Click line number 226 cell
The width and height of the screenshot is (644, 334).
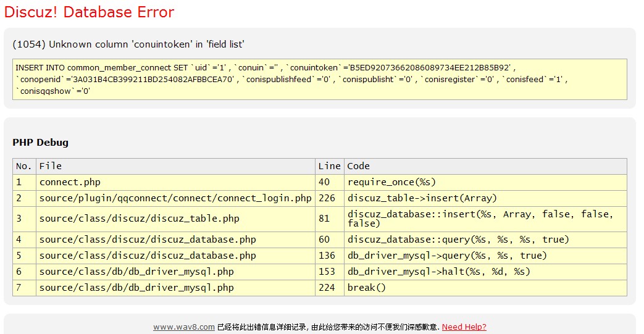click(x=327, y=198)
